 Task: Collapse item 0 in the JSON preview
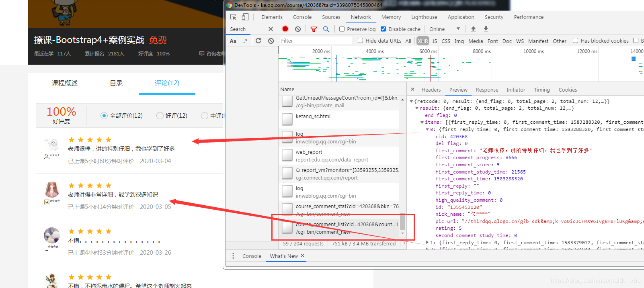(x=427, y=129)
